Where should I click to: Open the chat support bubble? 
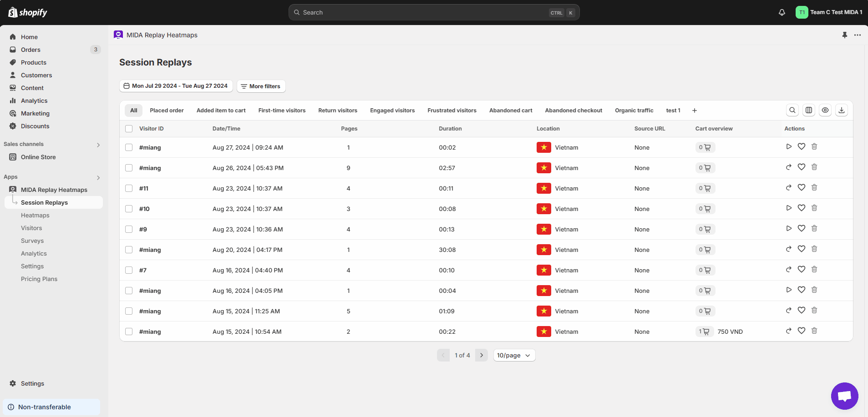[844, 396]
